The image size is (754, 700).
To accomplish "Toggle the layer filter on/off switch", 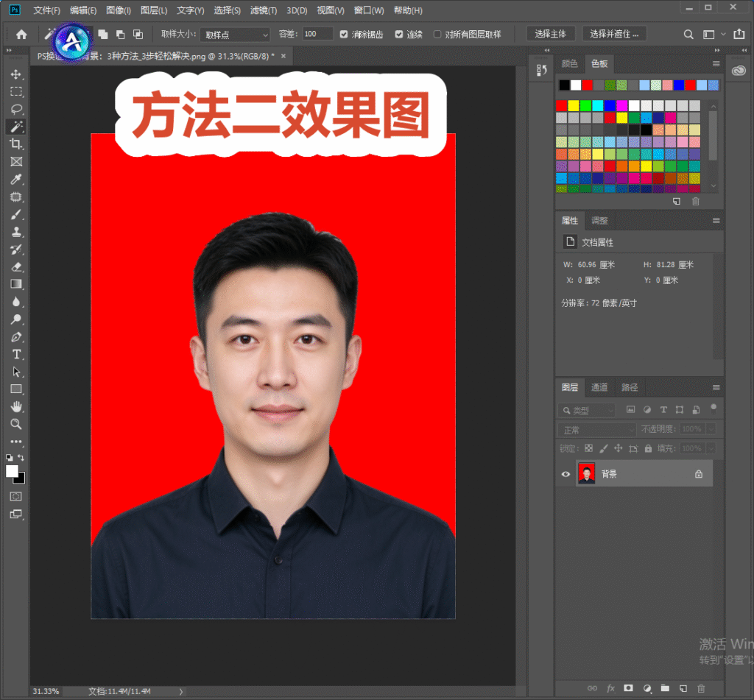I will pos(714,409).
